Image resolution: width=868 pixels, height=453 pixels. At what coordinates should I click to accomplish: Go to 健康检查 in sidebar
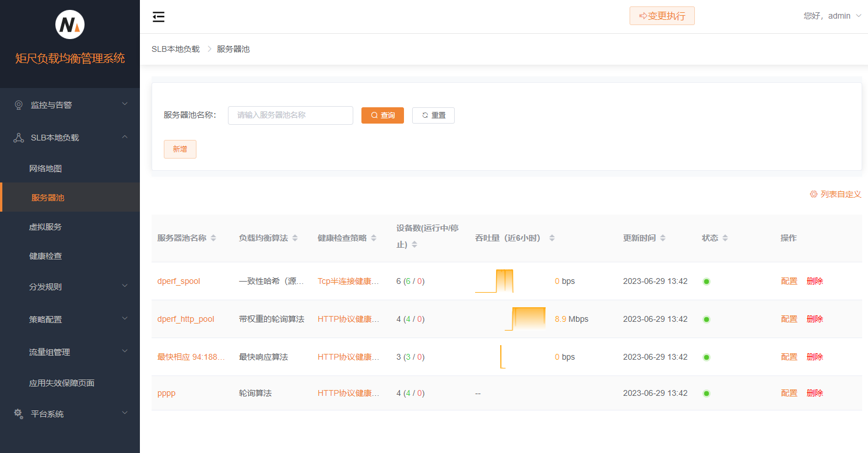click(x=45, y=256)
